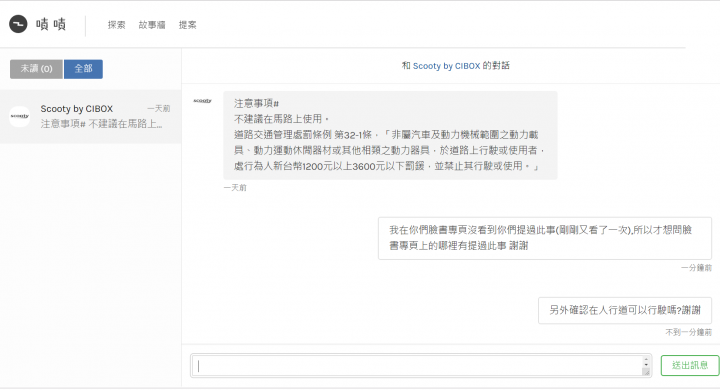Click the 不到一分鐘前 timestamp
This screenshot has height=390, width=720.
[688, 332]
